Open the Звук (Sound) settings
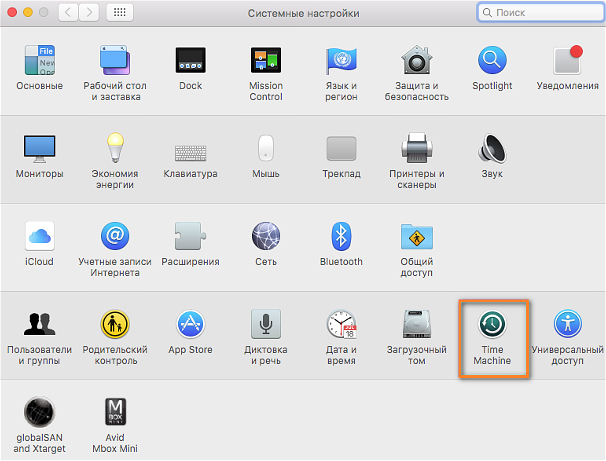 click(492, 149)
